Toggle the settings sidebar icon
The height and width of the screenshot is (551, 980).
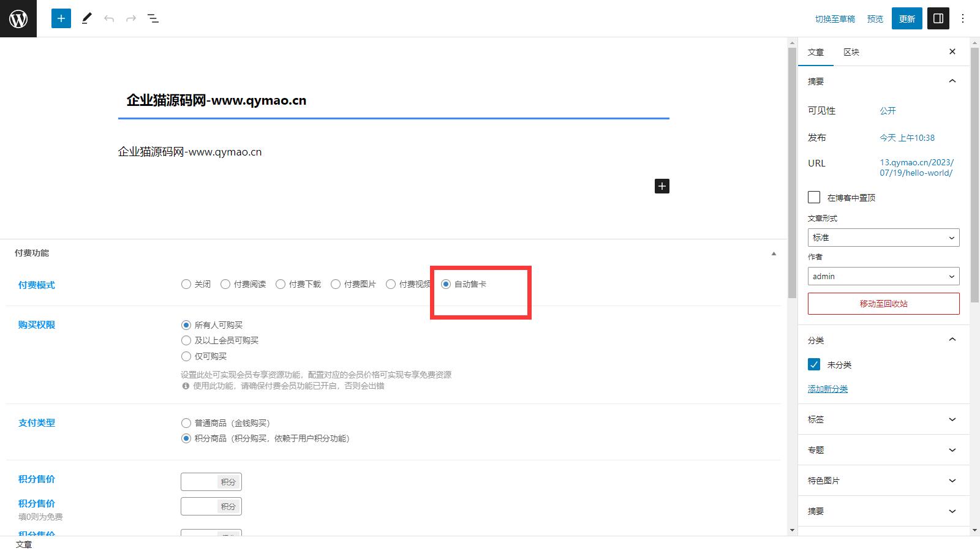click(938, 18)
